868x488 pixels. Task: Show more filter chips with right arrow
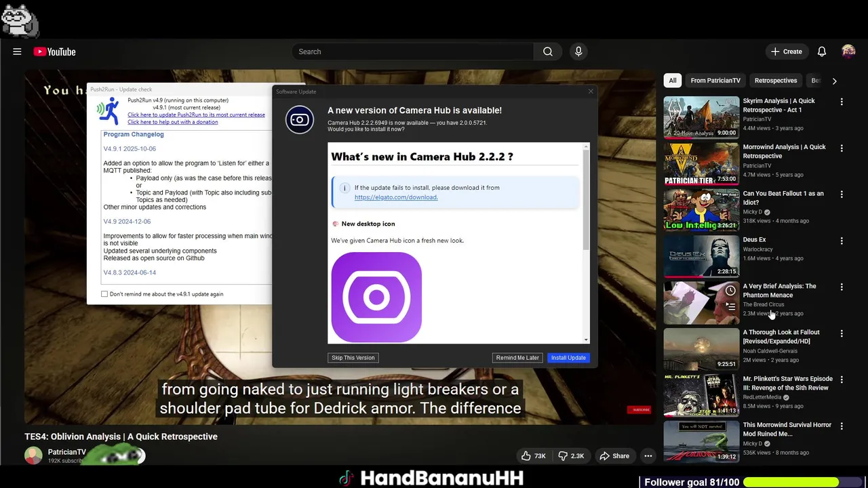pos(834,81)
